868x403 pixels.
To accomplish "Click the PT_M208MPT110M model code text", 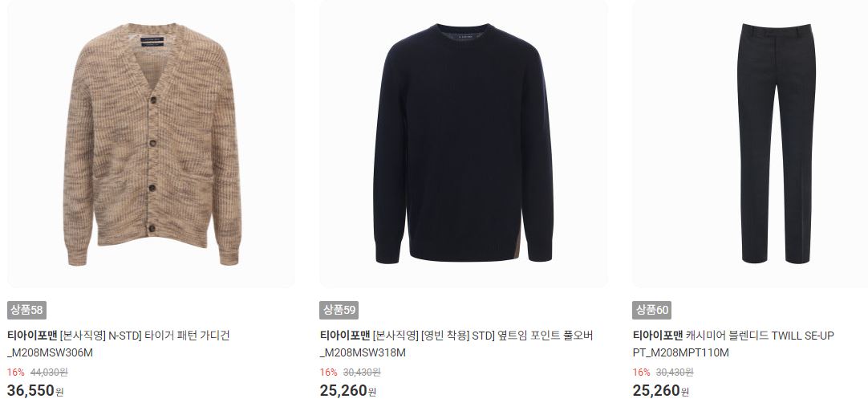I will [681, 352].
